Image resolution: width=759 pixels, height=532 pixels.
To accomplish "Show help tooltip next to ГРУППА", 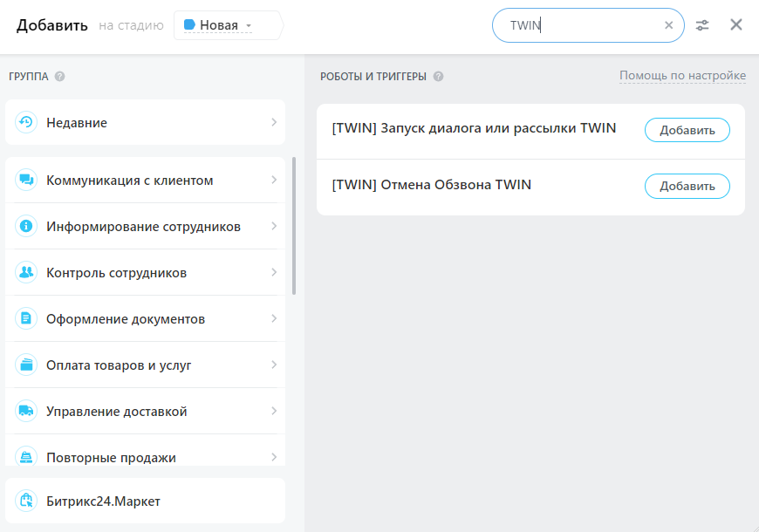I will pos(59,77).
